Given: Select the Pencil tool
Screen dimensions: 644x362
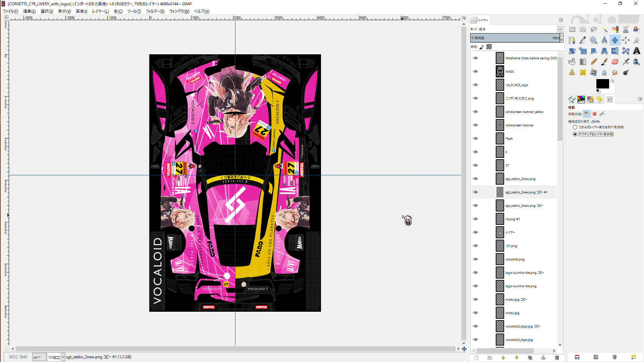Looking at the screenshot, I should [x=594, y=62].
